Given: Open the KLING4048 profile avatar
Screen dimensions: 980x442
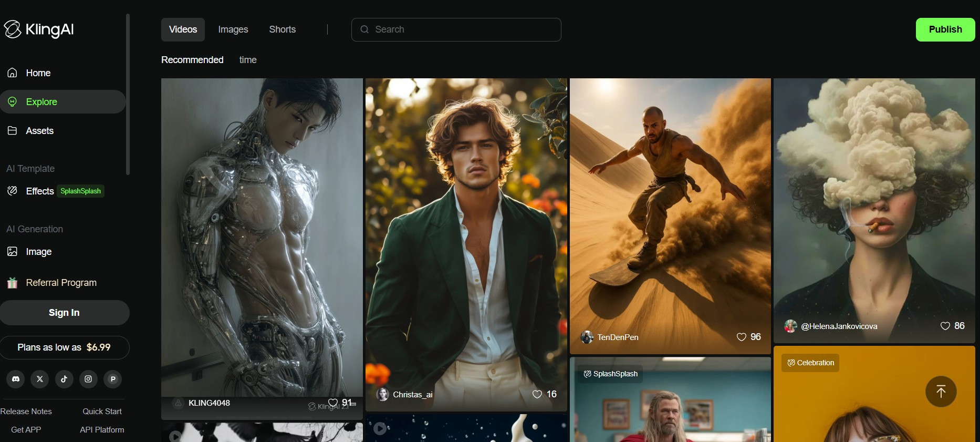Looking at the screenshot, I should (x=178, y=403).
